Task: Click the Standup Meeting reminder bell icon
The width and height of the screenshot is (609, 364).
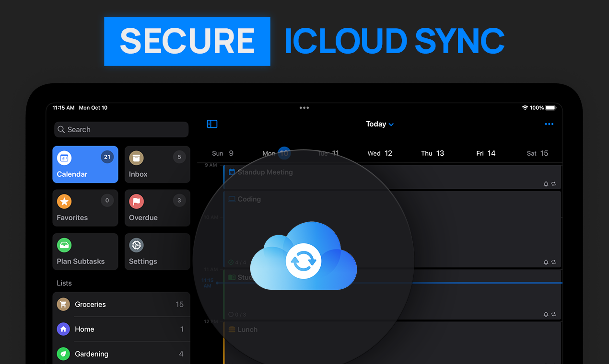Action: click(546, 184)
